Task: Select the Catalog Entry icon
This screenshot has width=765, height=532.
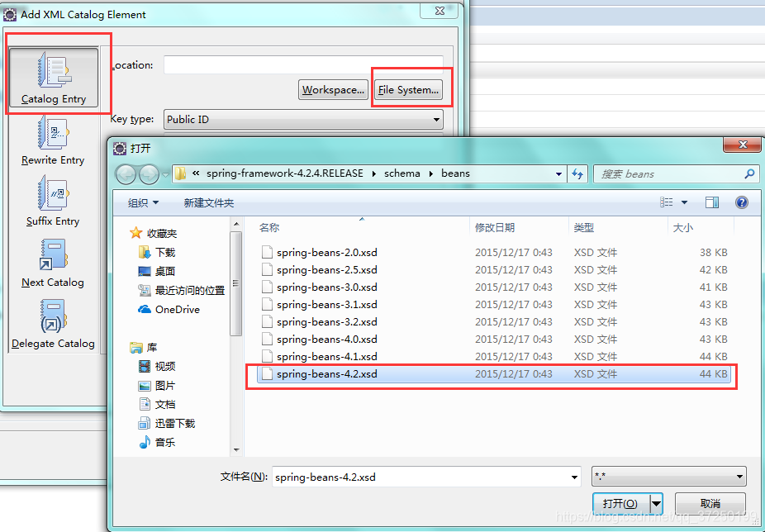Action: click(54, 78)
